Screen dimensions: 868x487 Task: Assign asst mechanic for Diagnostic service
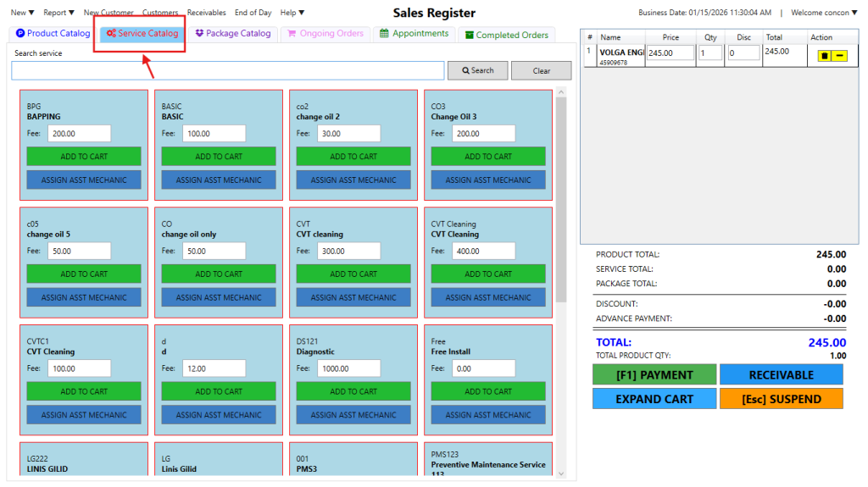click(x=353, y=415)
